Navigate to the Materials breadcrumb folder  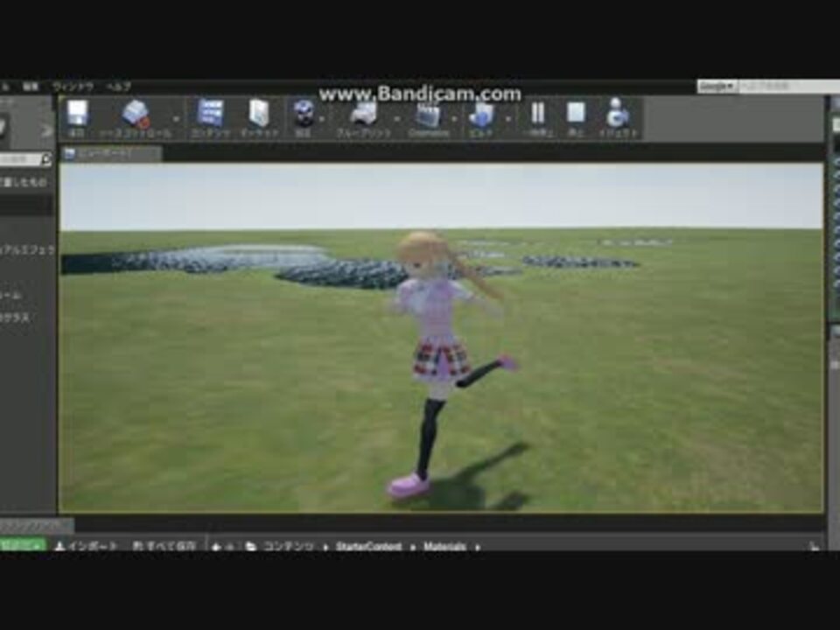click(x=444, y=546)
